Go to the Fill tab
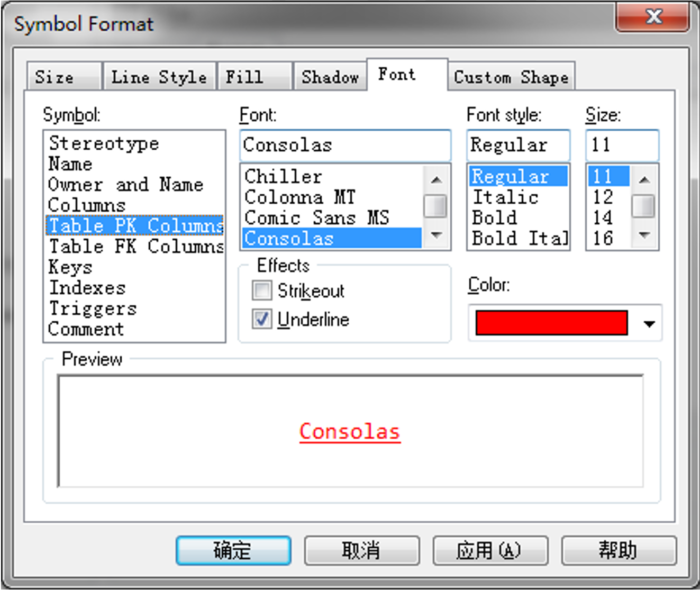 [254, 77]
